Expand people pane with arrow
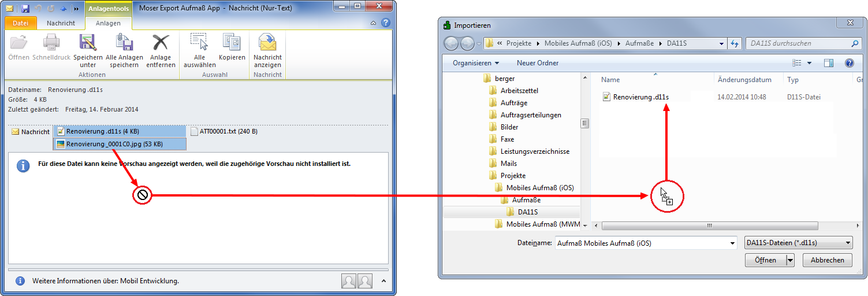The width and height of the screenshot is (868, 296). [x=383, y=281]
